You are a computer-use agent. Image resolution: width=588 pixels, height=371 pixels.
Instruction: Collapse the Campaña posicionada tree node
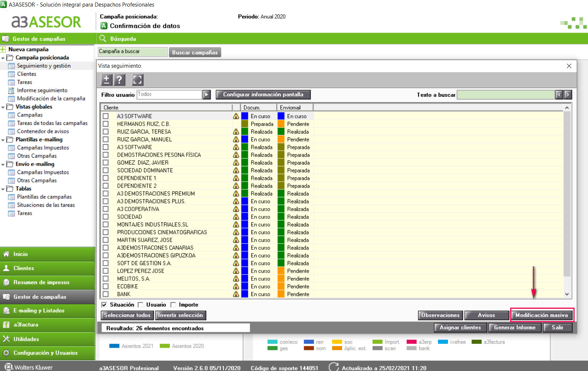[x=3, y=58]
